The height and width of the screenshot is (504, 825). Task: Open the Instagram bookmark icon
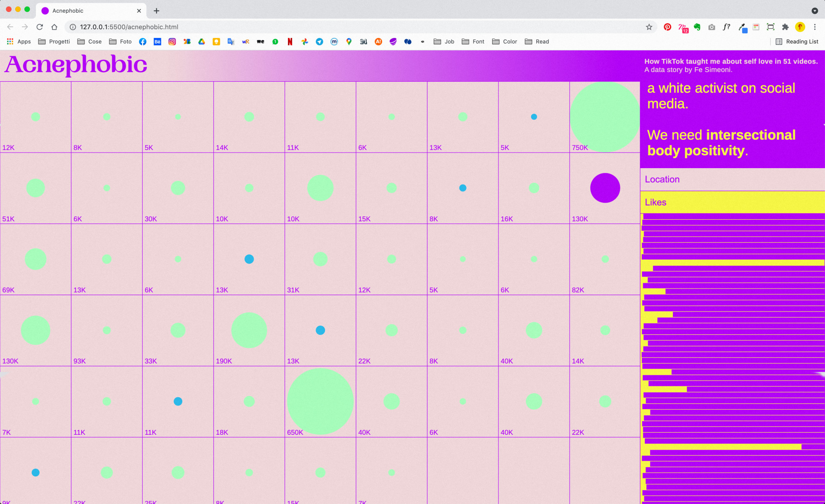tap(172, 42)
